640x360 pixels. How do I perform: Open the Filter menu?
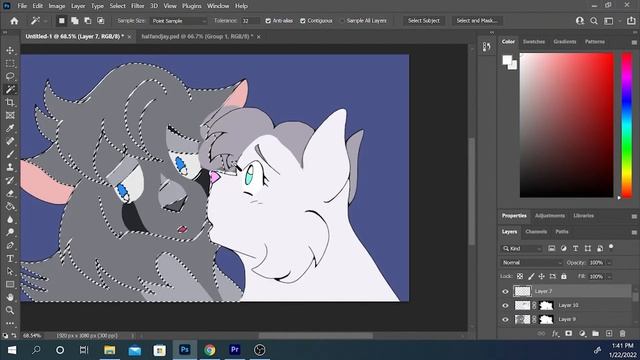[x=138, y=6]
